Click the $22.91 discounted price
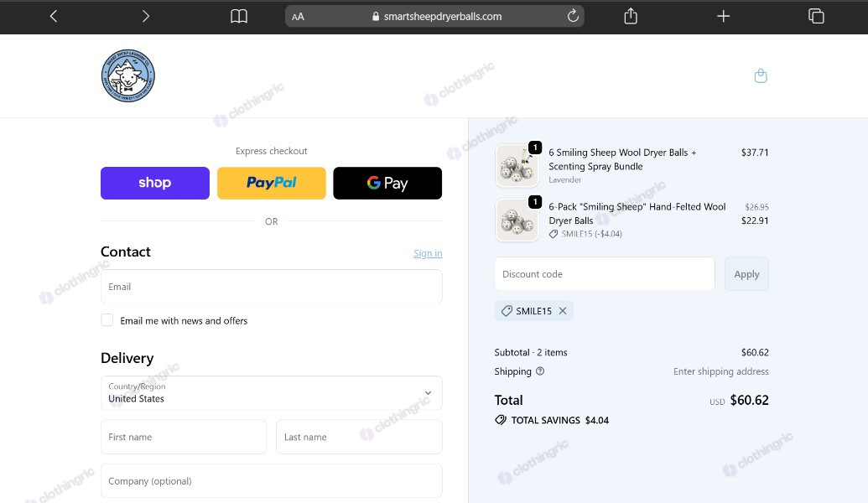 pyautogui.click(x=755, y=220)
